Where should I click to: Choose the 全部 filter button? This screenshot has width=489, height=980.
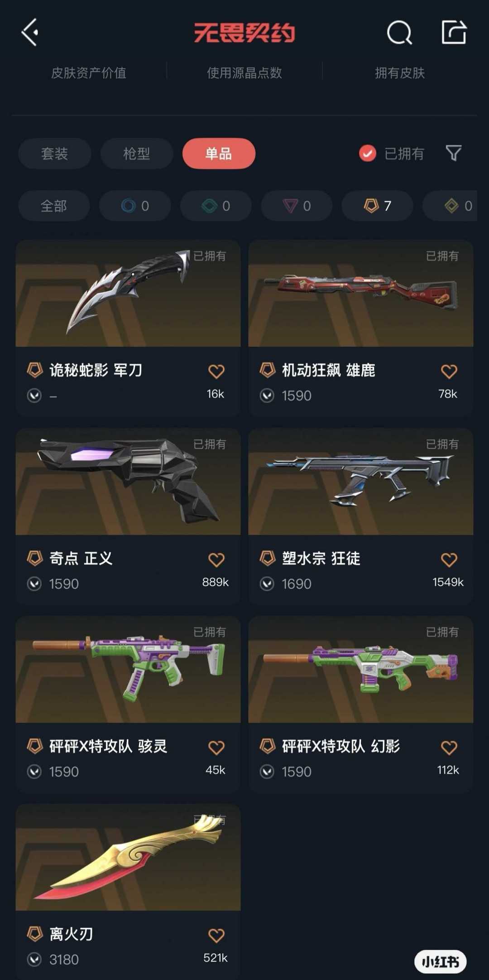point(54,206)
